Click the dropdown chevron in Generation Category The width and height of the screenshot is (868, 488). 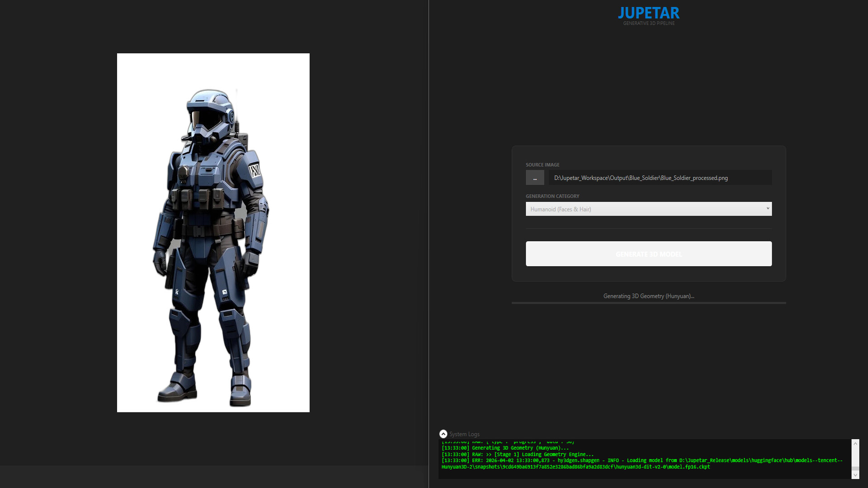click(767, 208)
